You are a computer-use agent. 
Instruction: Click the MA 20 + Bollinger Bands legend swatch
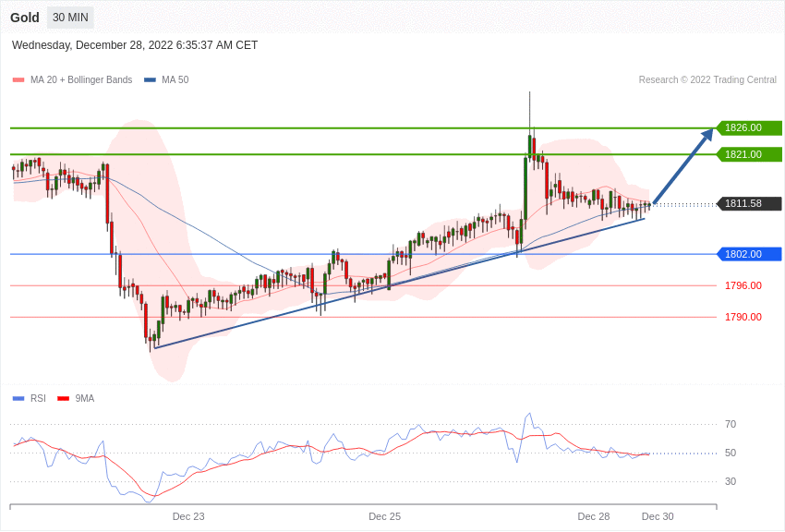[x=18, y=79]
